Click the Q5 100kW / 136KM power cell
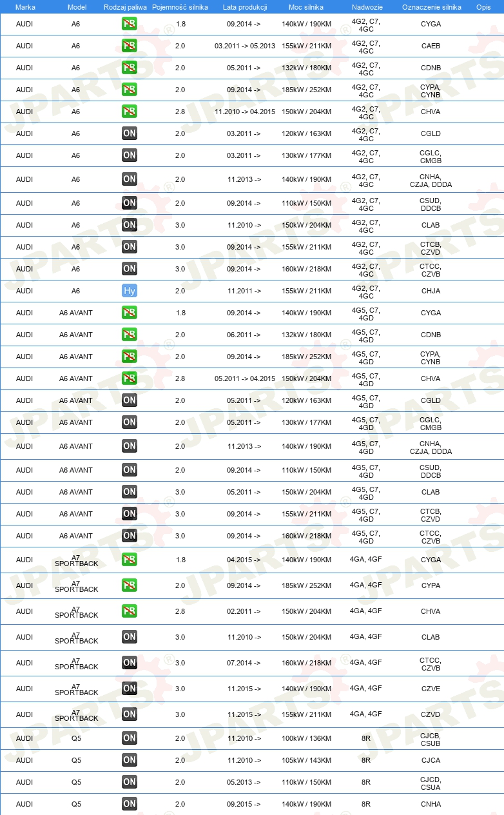504x815 pixels. coord(307,738)
